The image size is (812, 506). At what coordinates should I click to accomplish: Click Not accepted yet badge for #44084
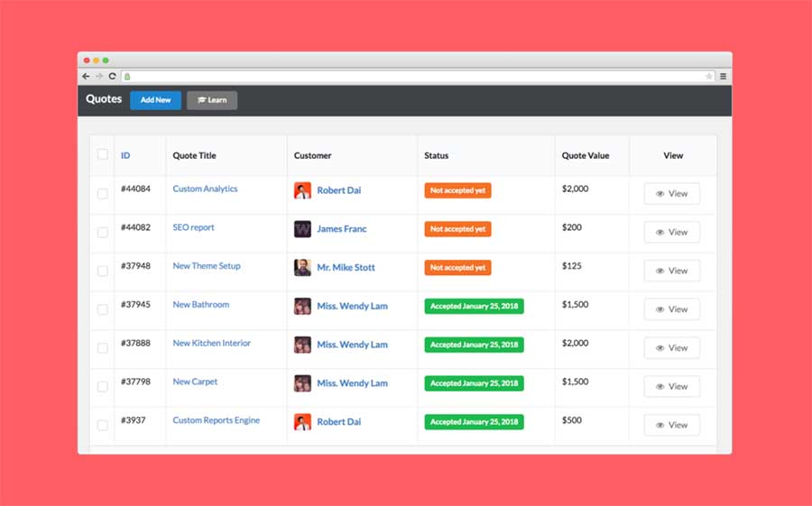(457, 190)
